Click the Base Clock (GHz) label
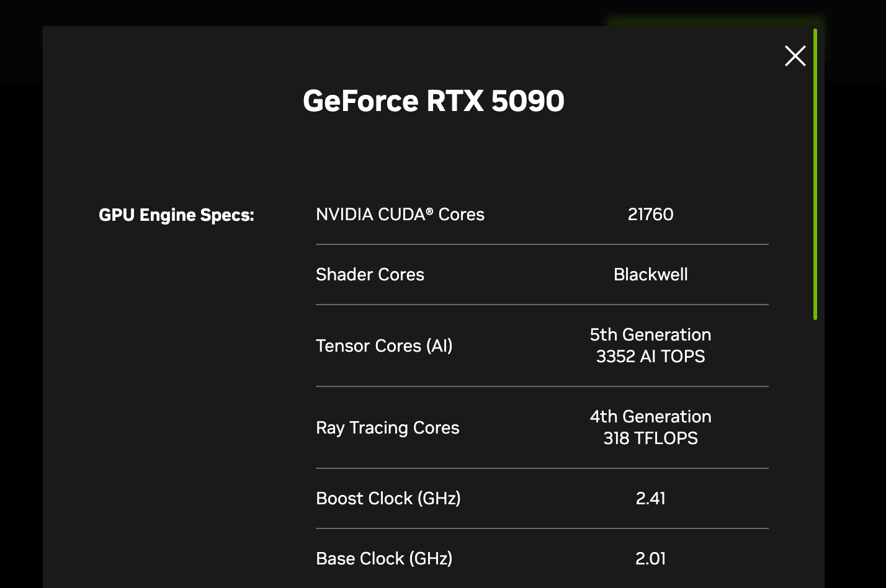This screenshot has height=588, width=886. pos(383,559)
